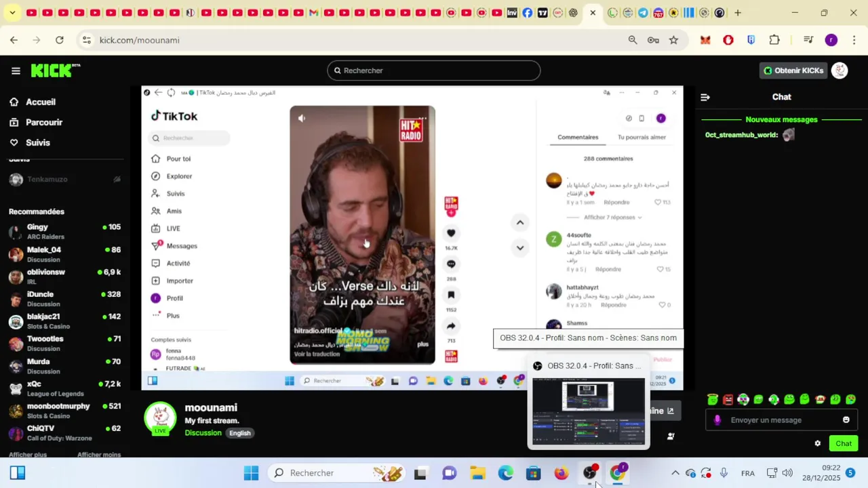Open xQc's recommended channel

point(65,388)
